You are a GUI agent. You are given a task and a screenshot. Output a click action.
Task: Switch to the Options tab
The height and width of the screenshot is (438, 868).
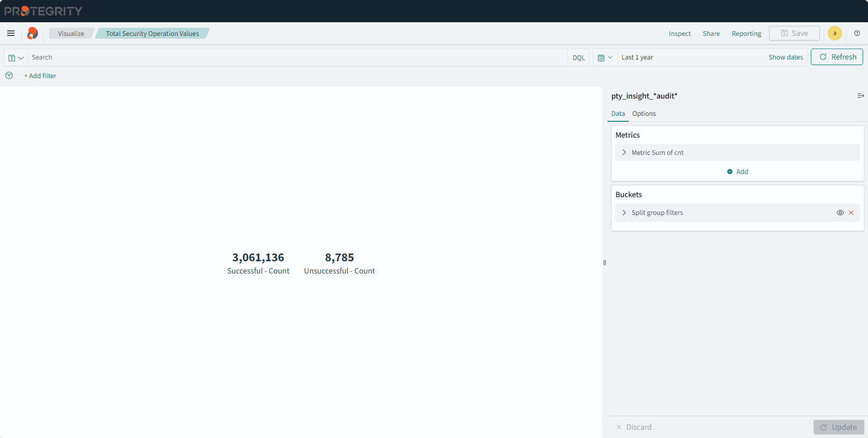point(644,114)
